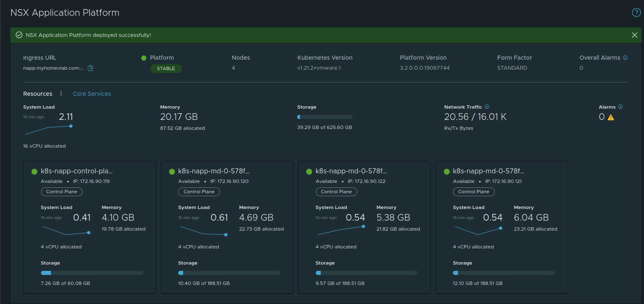Click the green Platform status dot
The image size is (644, 304).
click(x=144, y=58)
